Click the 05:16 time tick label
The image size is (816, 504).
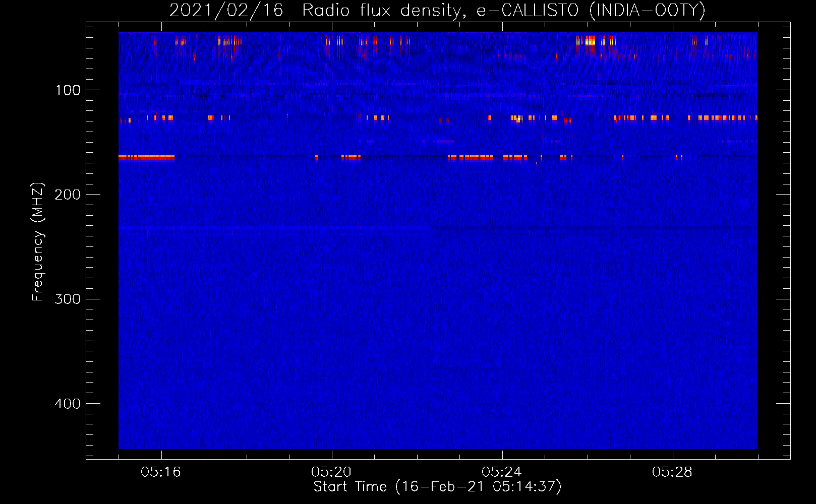[161, 472]
